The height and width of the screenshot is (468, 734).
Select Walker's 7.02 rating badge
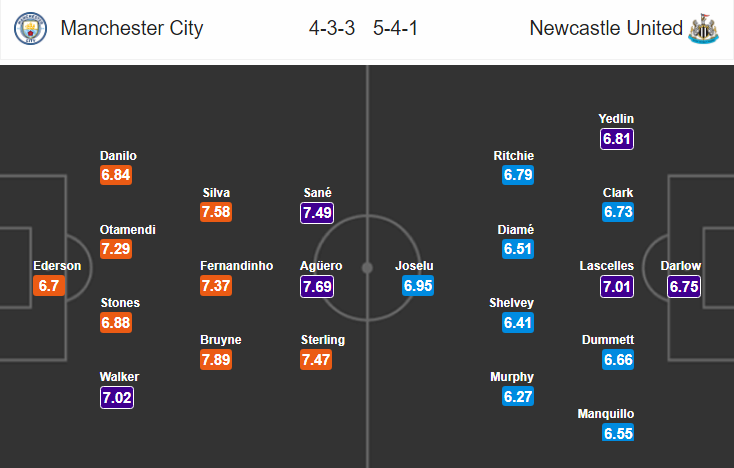(x=117, y=397)
